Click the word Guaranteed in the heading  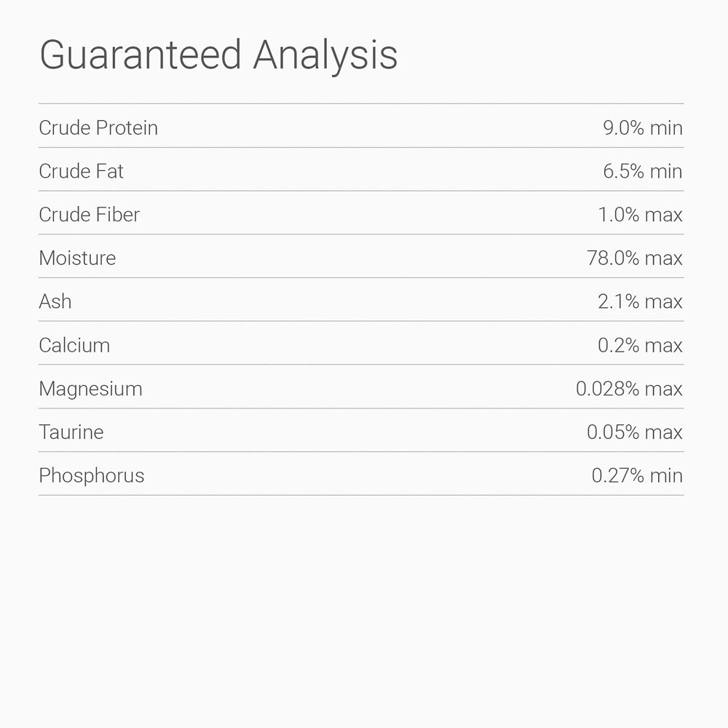coord(140,55)
